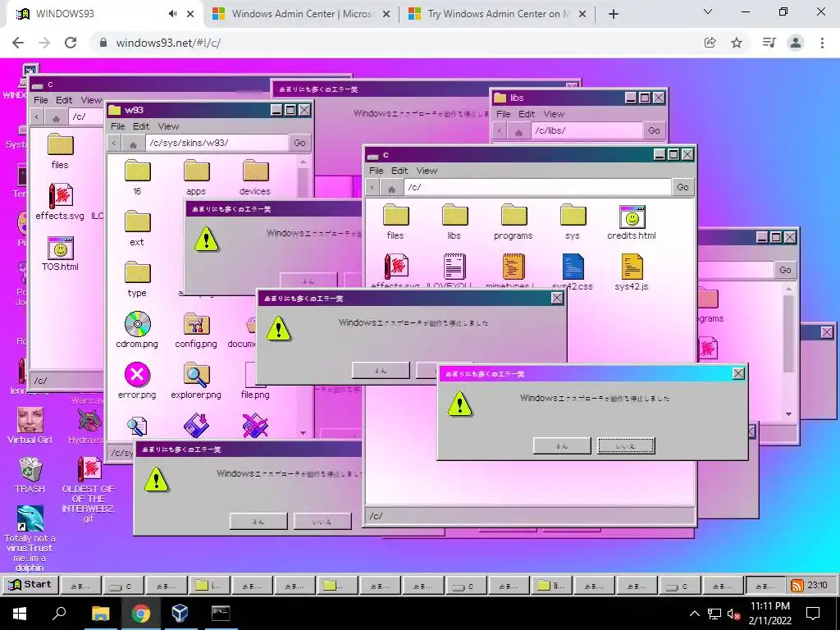This screenshot has width=840, height=630.
Task: Click Go button in front c window
Action: (682, 187)
